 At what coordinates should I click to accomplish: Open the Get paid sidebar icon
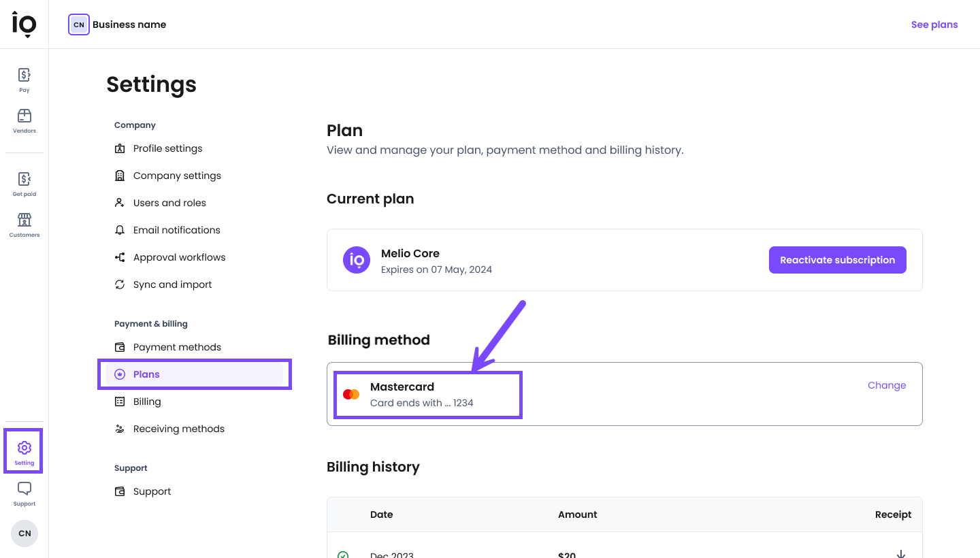(24, 179)
